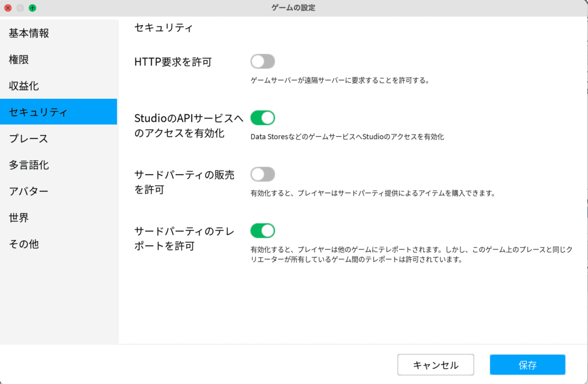
Task: Select the 収益化 sidebar item
Action: point(24,86)
